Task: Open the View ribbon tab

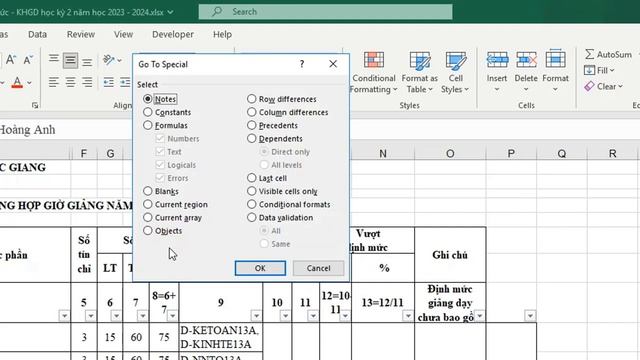Action: (123, 34)
